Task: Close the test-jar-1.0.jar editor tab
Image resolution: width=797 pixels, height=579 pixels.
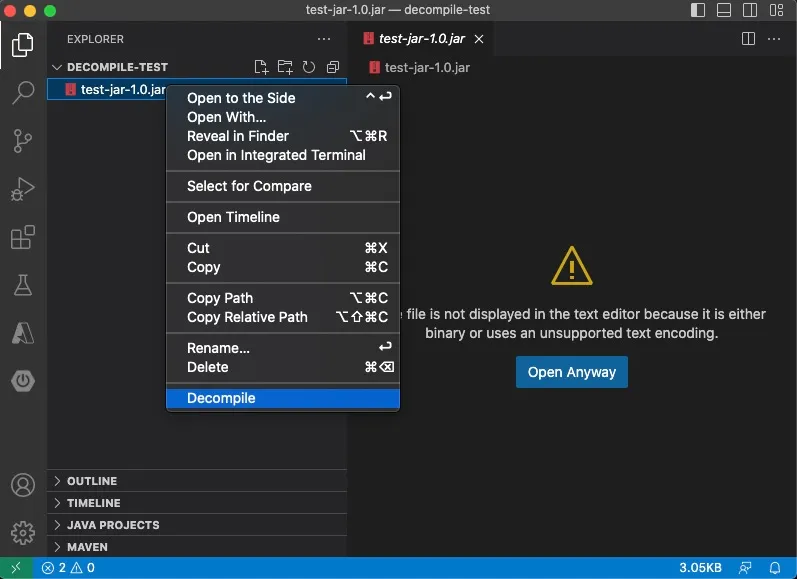Action: (479, 39)
